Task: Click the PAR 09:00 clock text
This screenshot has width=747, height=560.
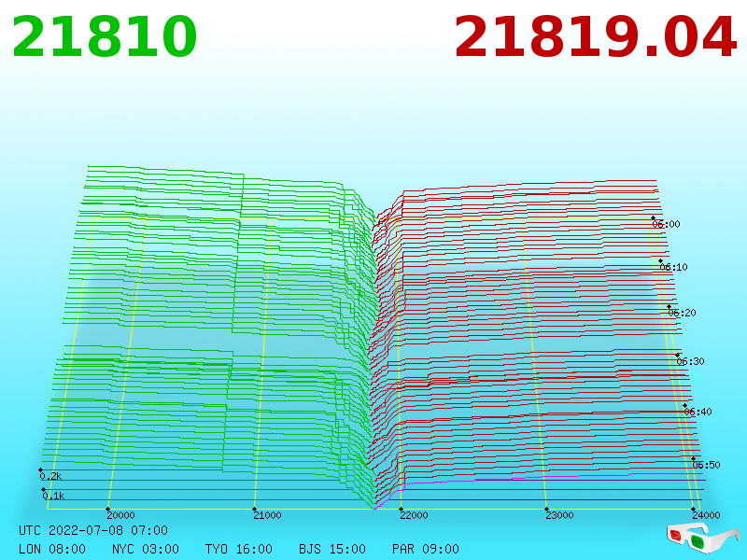Action: [x=426, y=549]
